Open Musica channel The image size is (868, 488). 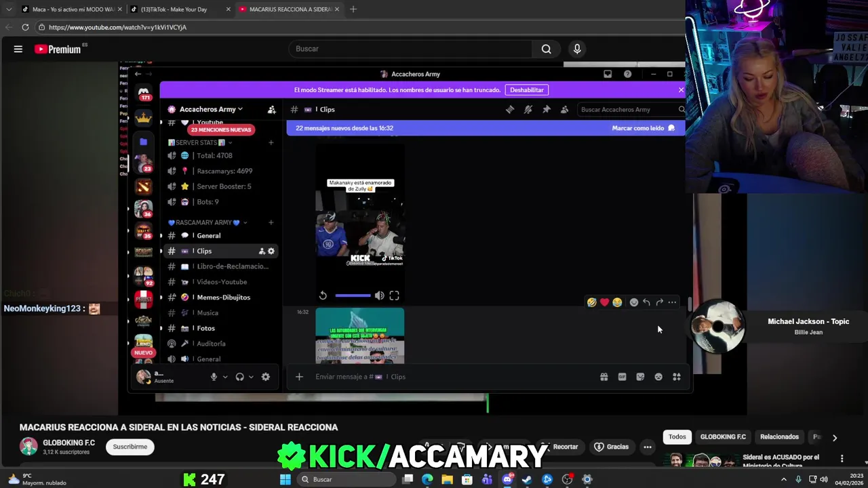pos(220,313)
